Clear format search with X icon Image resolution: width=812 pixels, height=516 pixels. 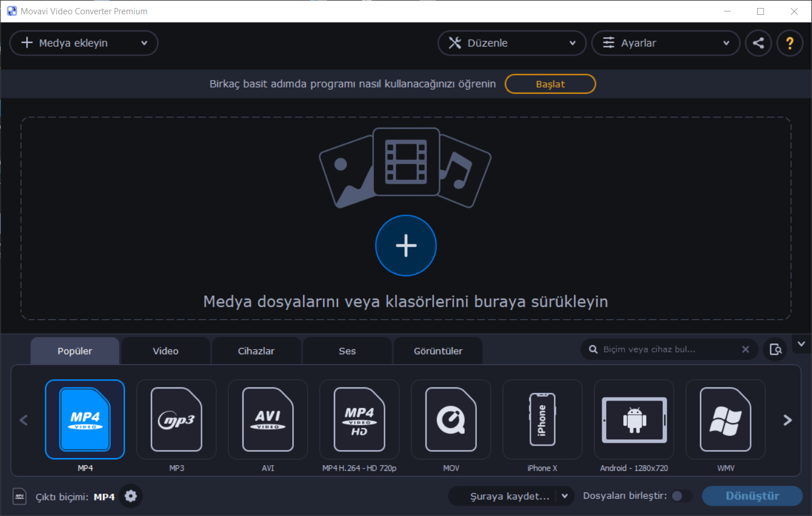coord(746,350)
